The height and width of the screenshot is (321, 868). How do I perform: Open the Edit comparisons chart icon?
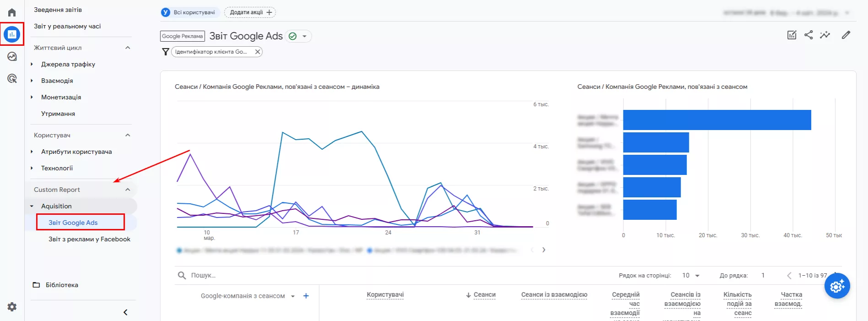click(792, 35)
